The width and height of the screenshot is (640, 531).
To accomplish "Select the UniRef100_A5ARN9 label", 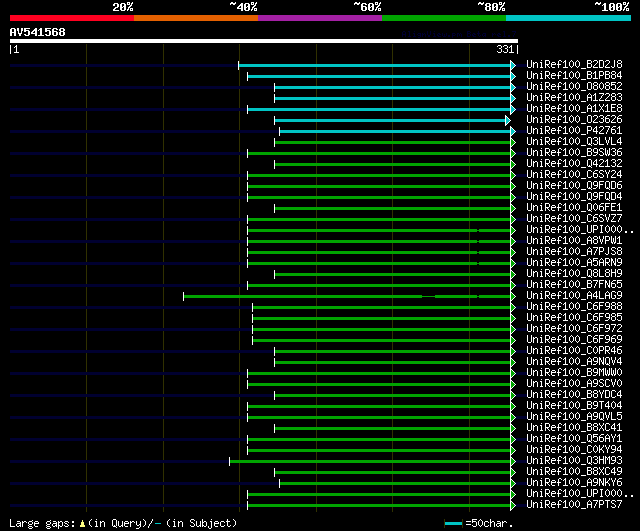I will [574, 263].
